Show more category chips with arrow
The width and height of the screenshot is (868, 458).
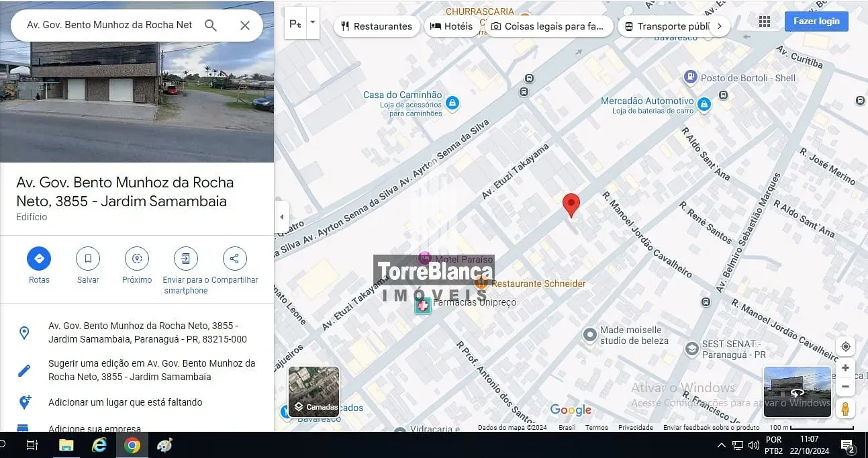point(720,26)
